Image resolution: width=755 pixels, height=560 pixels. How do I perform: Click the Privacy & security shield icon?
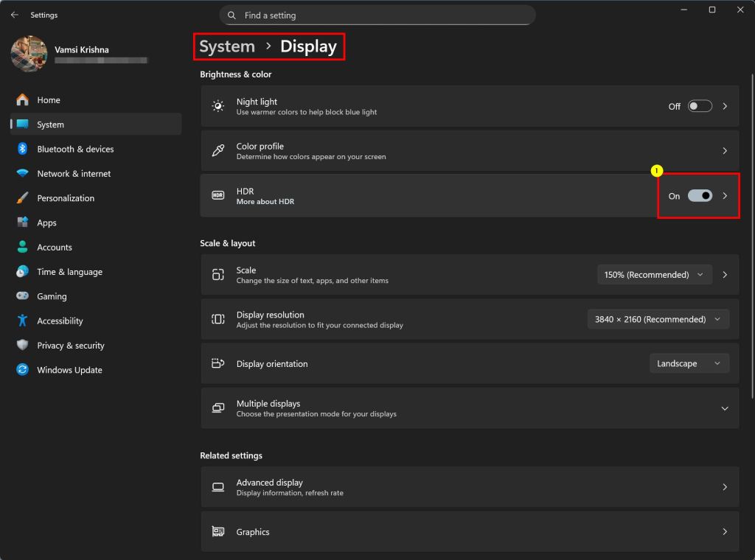[22, 345]
